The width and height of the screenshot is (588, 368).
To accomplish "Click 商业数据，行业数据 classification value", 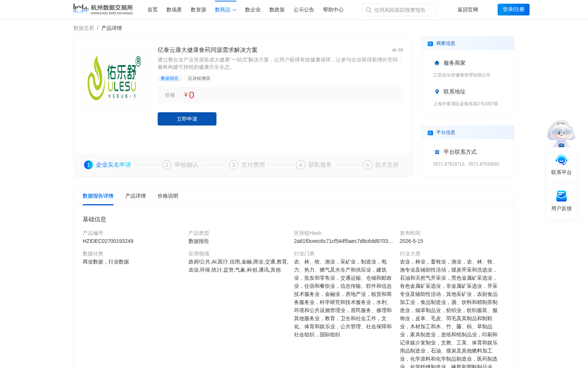I will 106,262.
